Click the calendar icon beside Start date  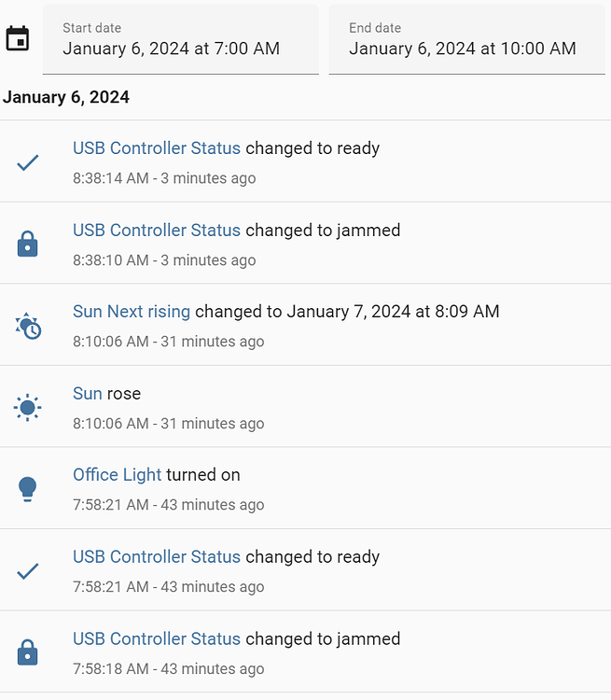pyautogui.click(x=18, y=38)
